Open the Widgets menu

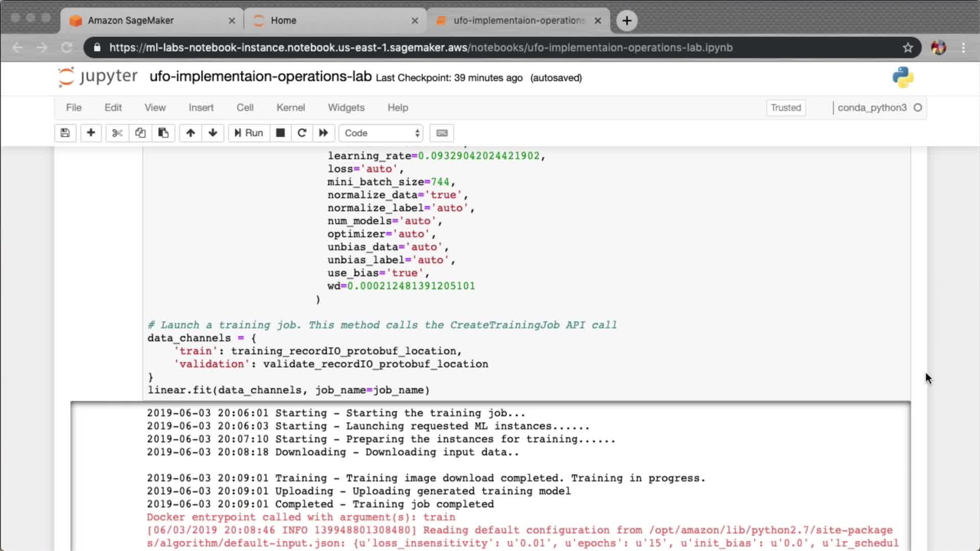pos(346,108)
